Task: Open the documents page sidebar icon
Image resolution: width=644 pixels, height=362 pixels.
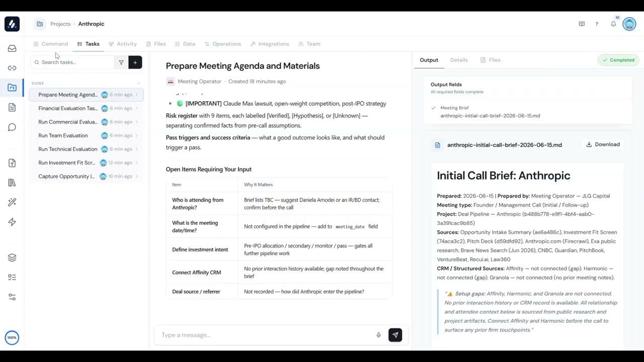Action: coord(12,108)
